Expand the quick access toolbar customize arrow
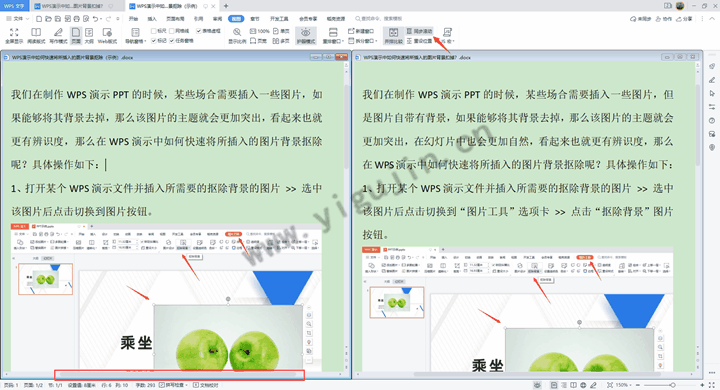The height and width of the screenshot is (390, 720). [118, 19]
